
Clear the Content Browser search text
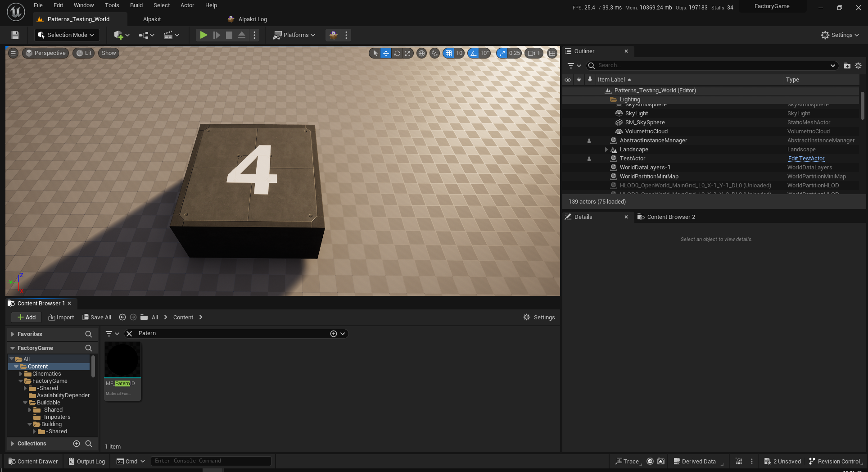129,334
